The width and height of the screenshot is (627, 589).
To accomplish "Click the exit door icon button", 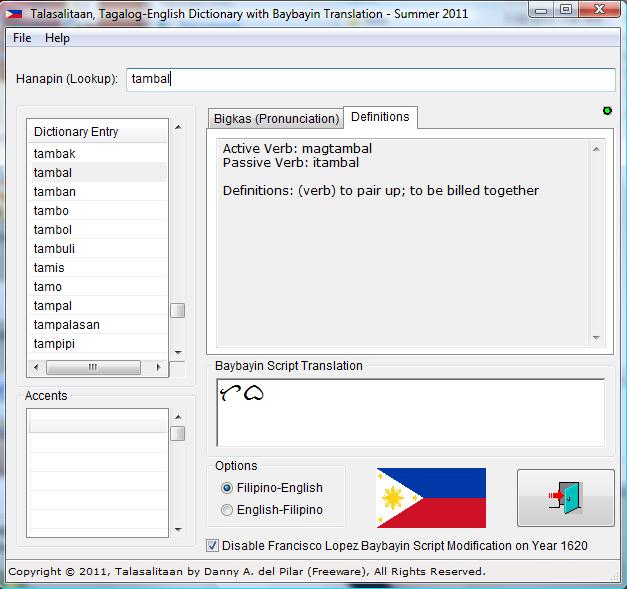I will [565, 498].
